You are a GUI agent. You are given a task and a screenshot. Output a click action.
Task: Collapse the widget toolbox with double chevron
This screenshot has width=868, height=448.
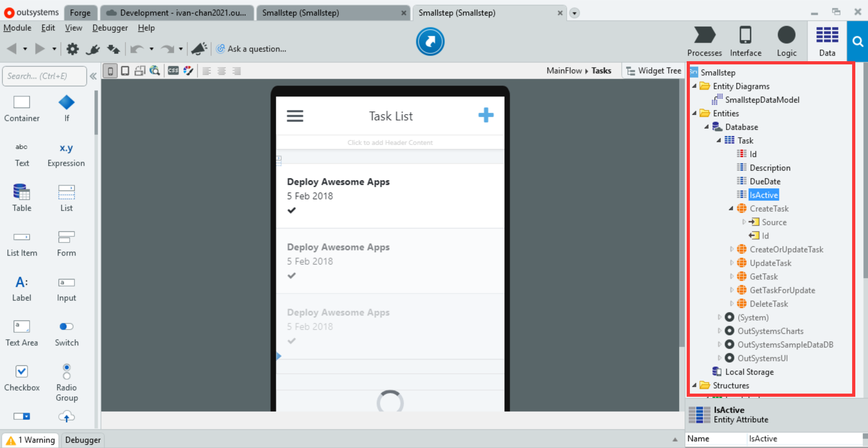point(93,76)
